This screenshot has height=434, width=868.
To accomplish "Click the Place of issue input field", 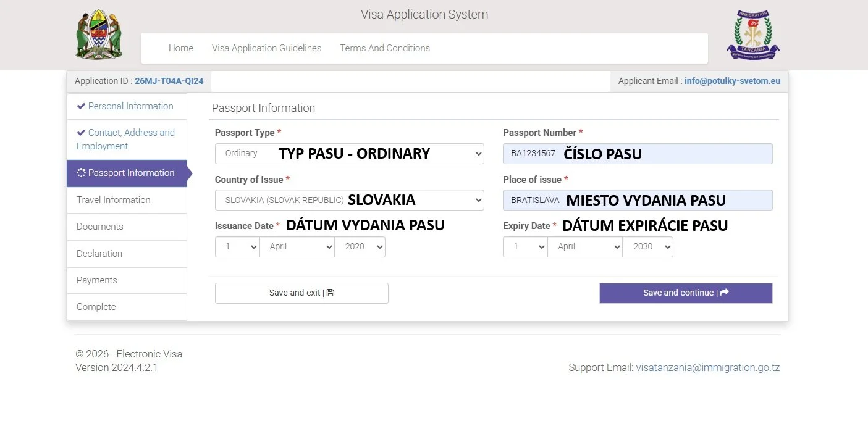I will point(638,200).
